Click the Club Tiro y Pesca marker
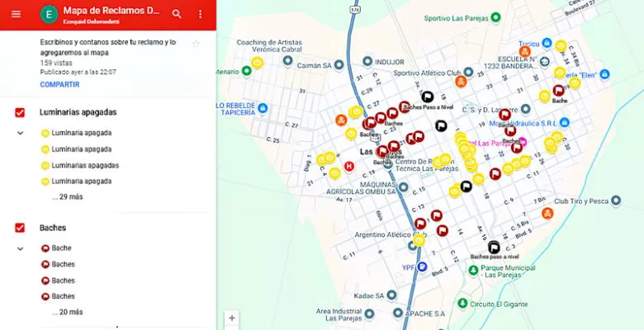This screenshot has height=330, width=644. [x=615, y=200]
